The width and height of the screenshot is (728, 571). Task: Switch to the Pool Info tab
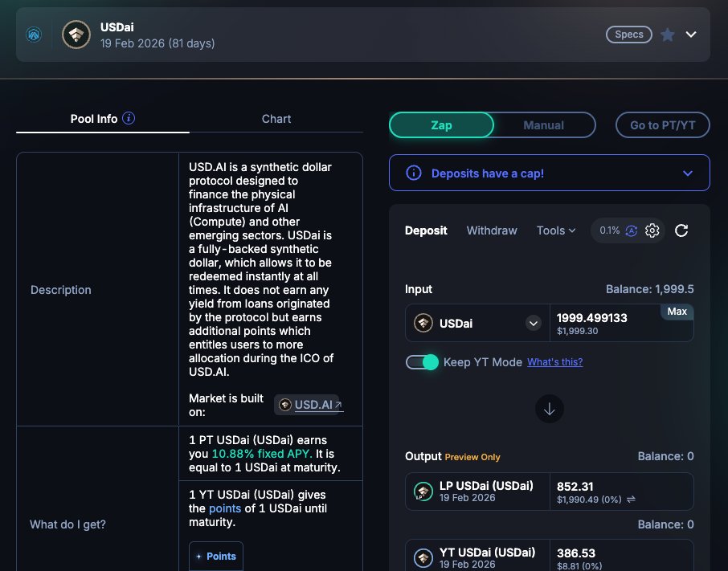(x=103, y=119)
